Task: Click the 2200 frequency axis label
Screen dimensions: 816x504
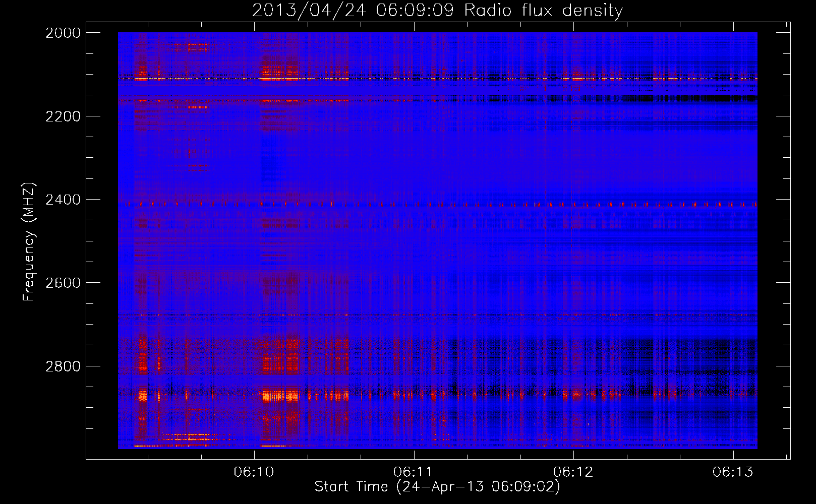Action: [x=63, y=116]
